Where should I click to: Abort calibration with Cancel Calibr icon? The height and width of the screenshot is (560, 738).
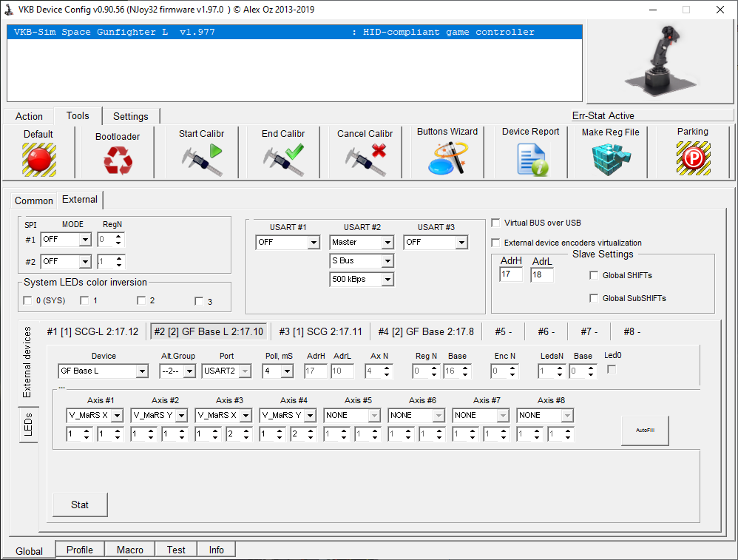pyautogui.click(x=365, y=160)
